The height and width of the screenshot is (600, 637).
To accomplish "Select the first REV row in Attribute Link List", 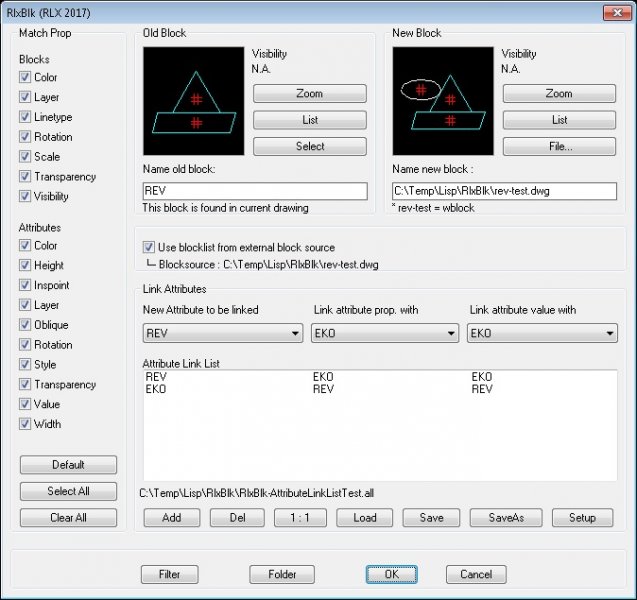I will (x=156, y=376).
